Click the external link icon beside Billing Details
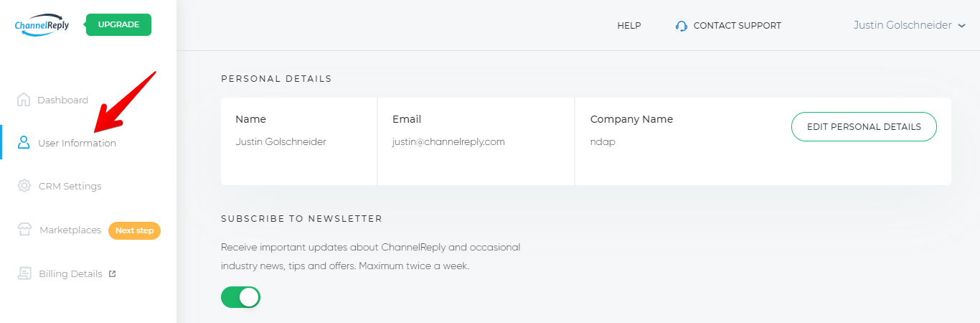 [112, 273]
